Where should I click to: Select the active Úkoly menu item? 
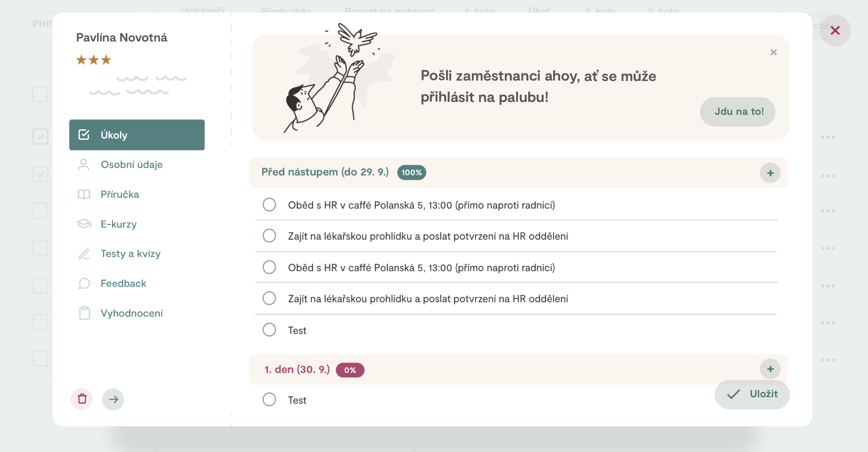[x=137, y=135]
